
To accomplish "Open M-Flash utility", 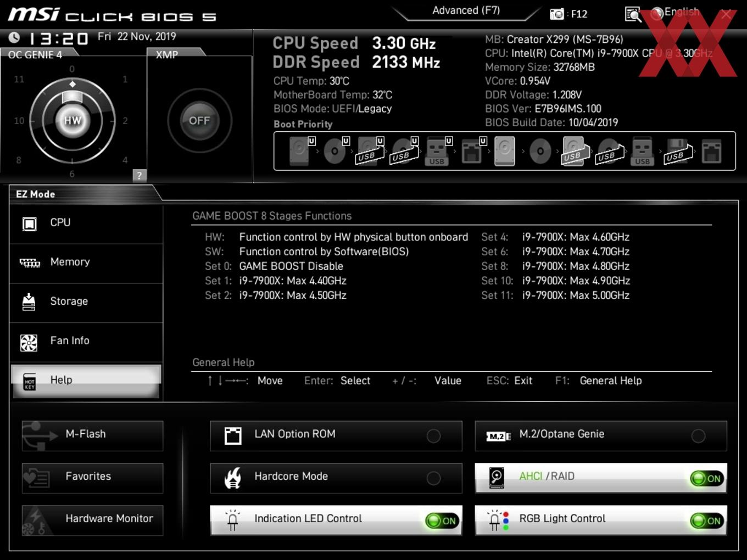I will 92,436.
